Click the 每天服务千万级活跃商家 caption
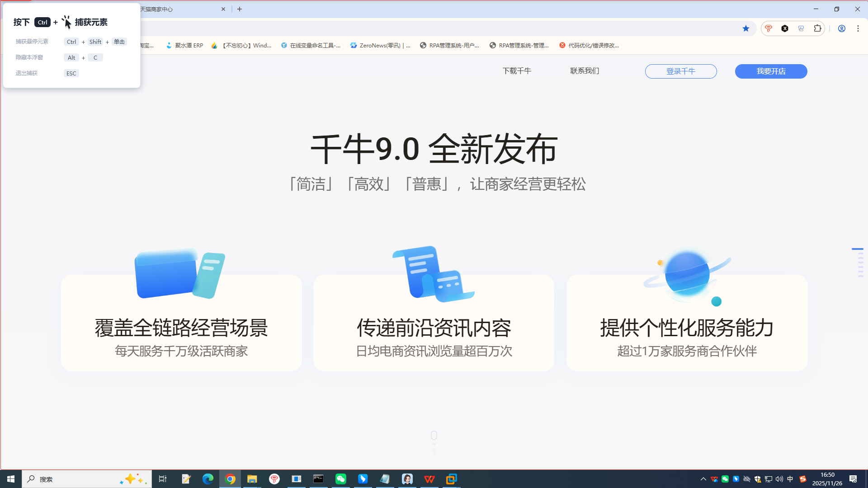This screenshot has height=488, width=868. [x=181, y=351]
